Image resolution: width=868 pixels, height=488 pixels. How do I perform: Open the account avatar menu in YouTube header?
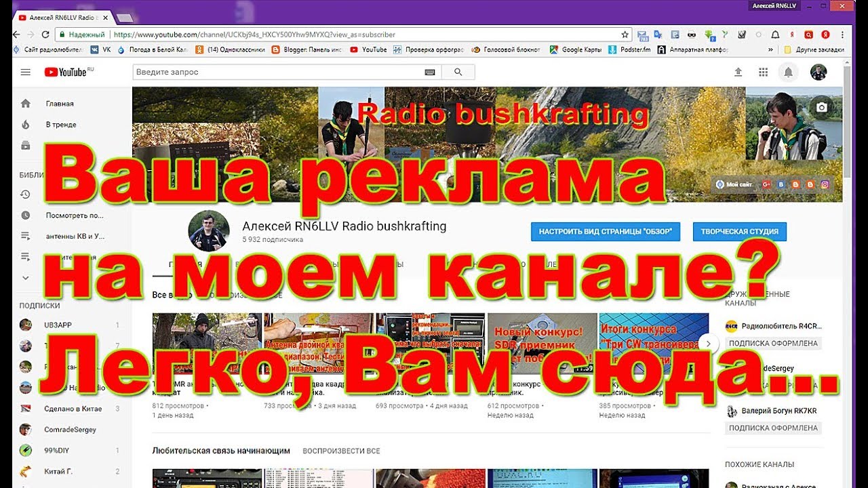[x=818, y=72]
